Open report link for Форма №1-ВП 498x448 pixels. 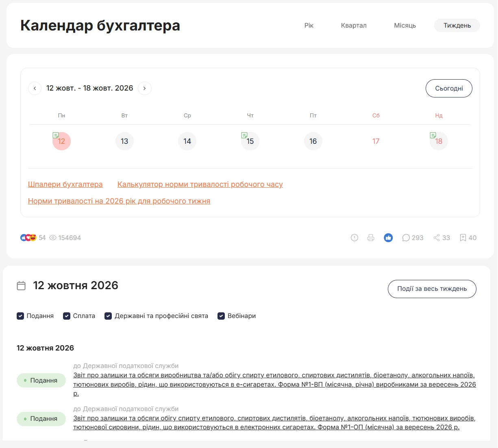274,384
